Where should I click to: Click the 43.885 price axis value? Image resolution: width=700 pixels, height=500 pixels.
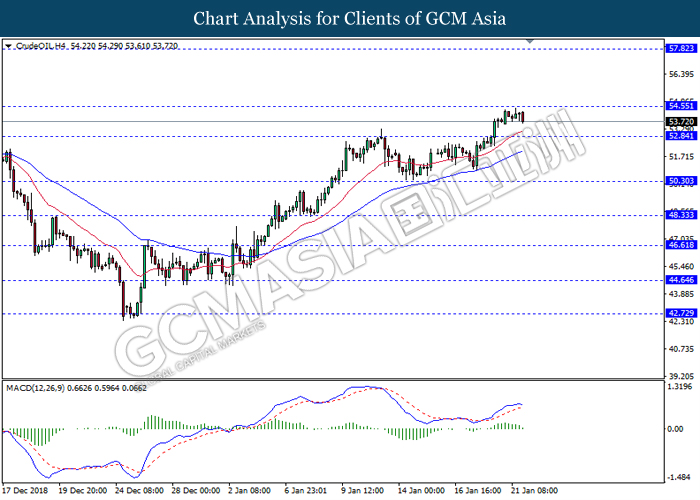tap(681, 294)
